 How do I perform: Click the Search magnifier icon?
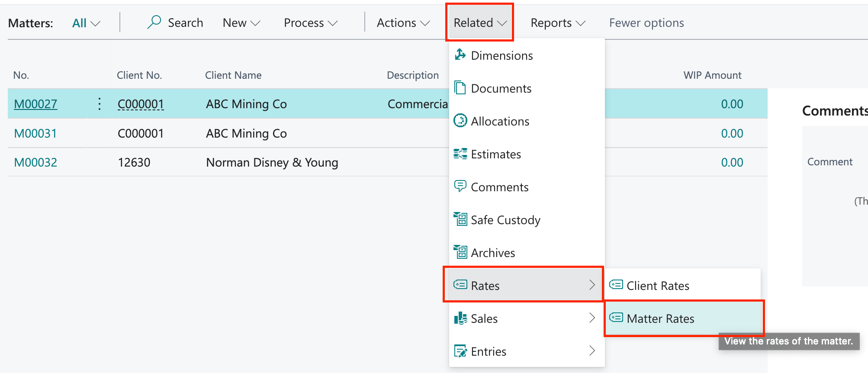pos(154,22)
